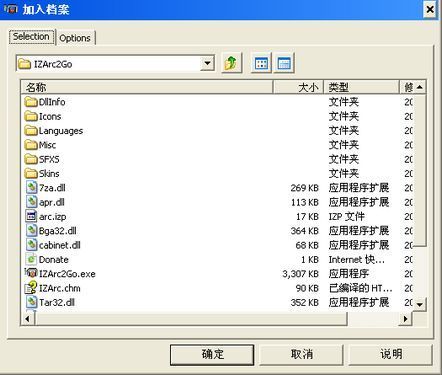Screen dimensions: 442x375
Task: Select the file name IZArc2Go.exe
Action: (67, 274)
